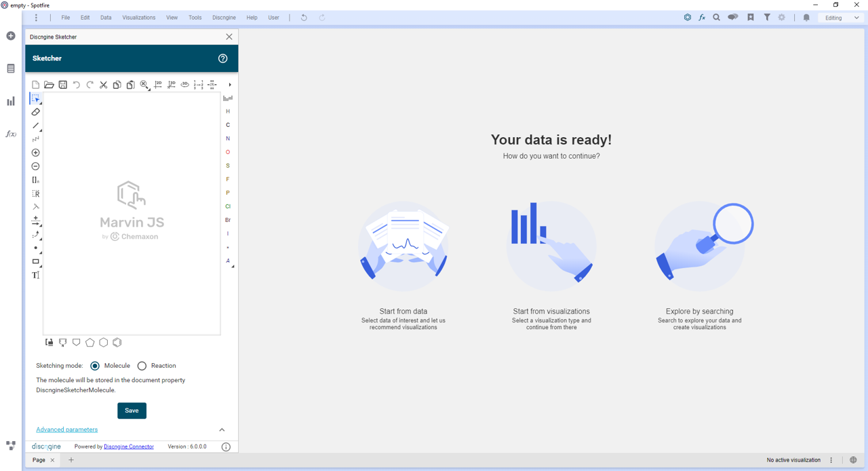Click the zoom tool magnifier icon
This screenshot has height=471, width=868.
(x=144, y=85)
